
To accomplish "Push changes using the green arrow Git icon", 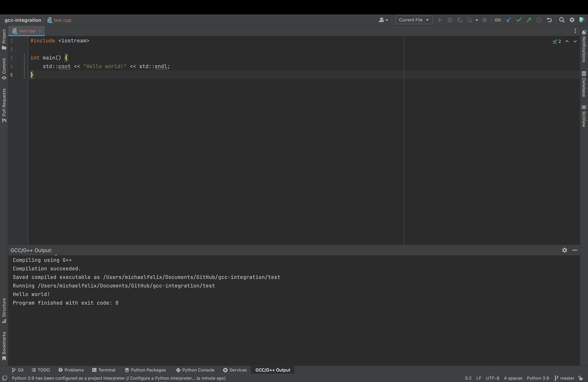I will 529,20.
